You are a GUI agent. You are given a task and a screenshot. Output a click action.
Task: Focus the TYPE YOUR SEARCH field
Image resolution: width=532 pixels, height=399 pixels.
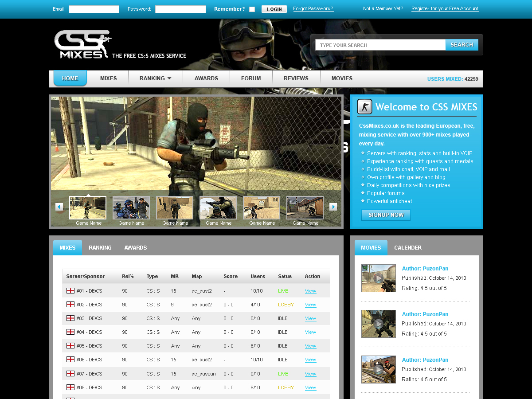pos(380,45)
